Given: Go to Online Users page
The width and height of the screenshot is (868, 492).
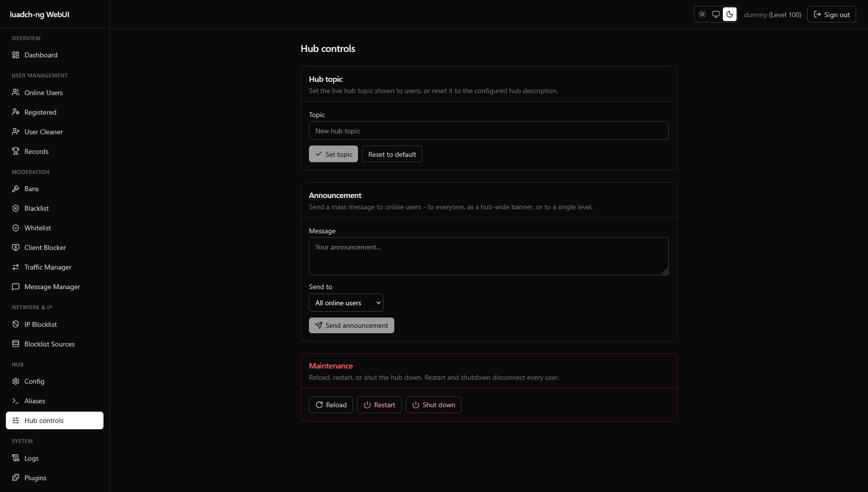Looking at the screenshot, I should [x=54, y=93].
